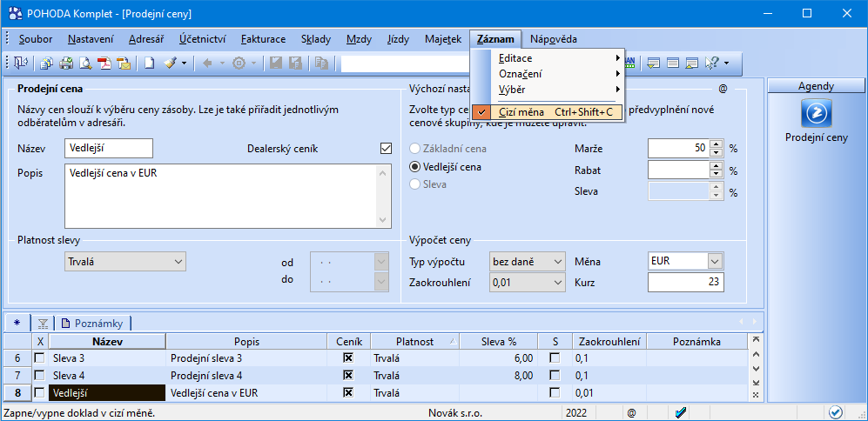Open print preview from the toolbar
The image size is (868, 421).
coord(84,63)
